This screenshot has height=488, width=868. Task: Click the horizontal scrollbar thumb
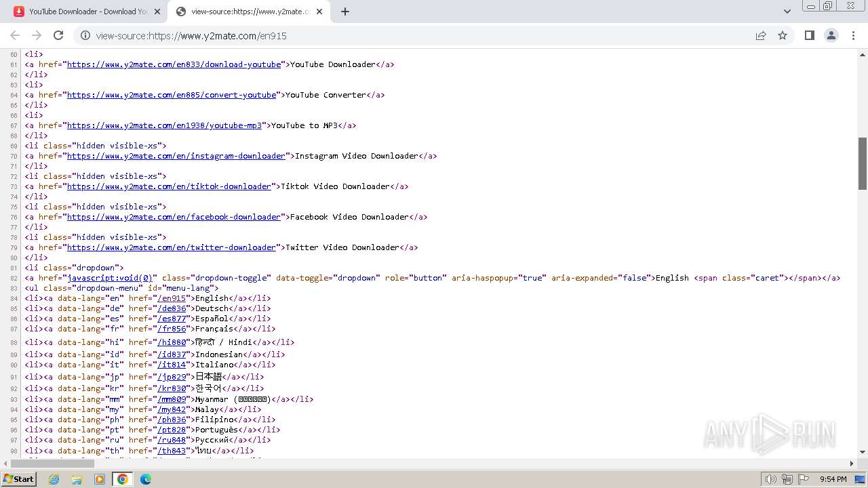pyautogui.click(x=53, y=464)
